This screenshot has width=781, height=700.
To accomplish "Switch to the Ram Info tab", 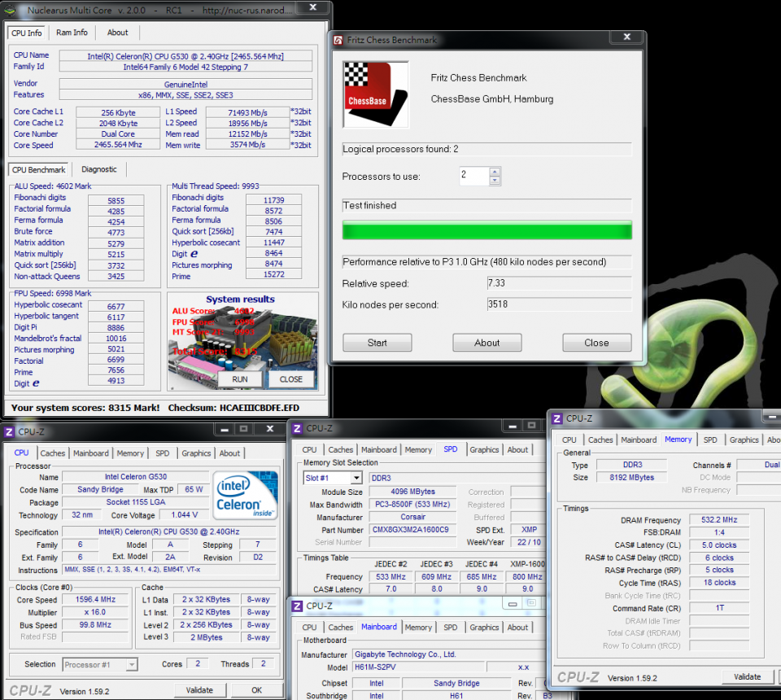I will tap(72, 33).
